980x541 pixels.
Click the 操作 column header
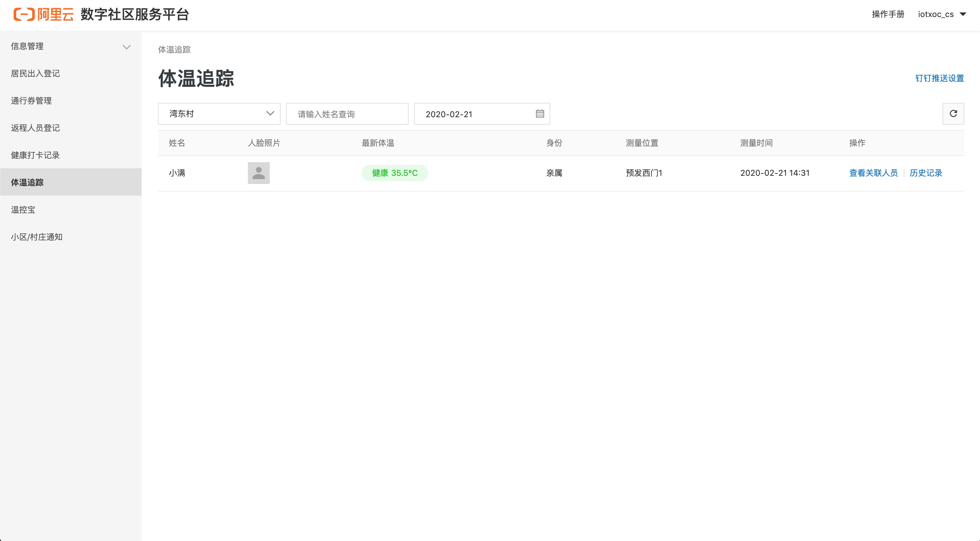857,143
